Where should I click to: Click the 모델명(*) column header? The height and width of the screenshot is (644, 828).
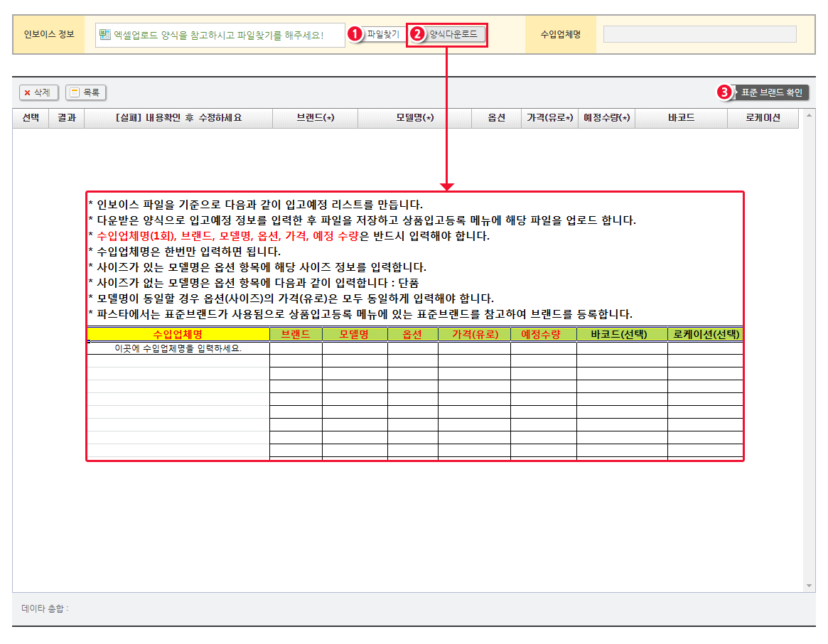[x=414, y=118]
